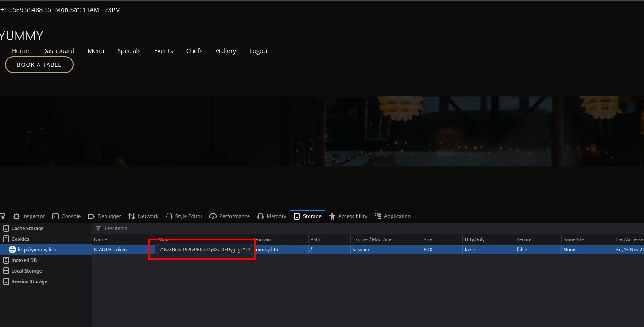Switch to the Network tab
Viewport: 644px width, 327px height.
coord(143,216)
